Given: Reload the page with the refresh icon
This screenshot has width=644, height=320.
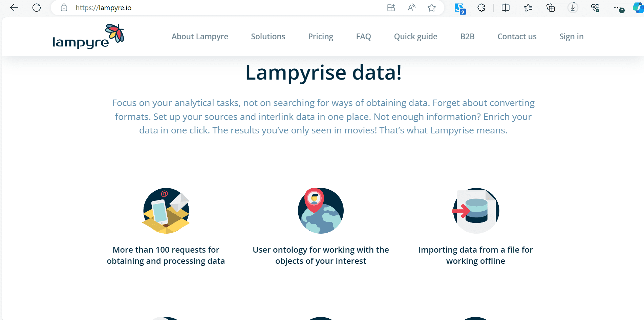Looking at the screenshot, I should point(37,7).
